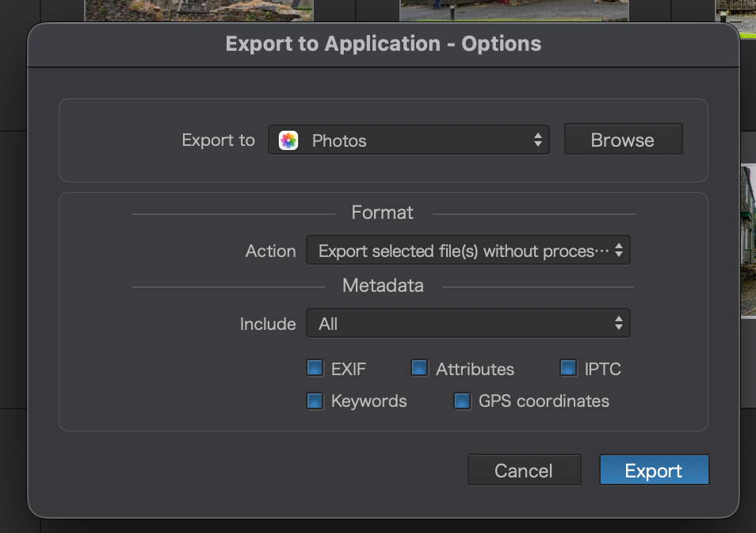Click the "Include" label text
The image size is (756, 533).
click(x=268, y=324)
